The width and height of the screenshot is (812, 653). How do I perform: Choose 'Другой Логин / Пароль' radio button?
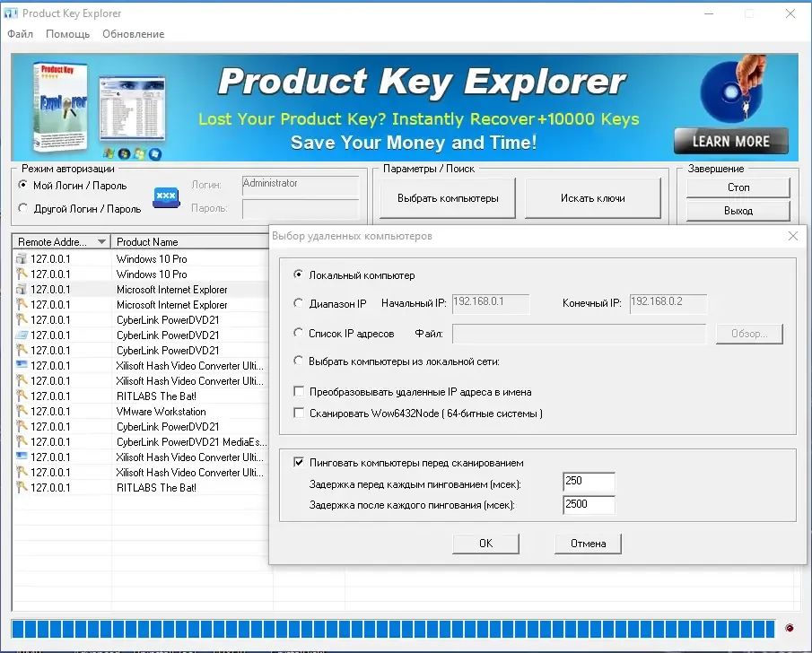pos(22,208)
